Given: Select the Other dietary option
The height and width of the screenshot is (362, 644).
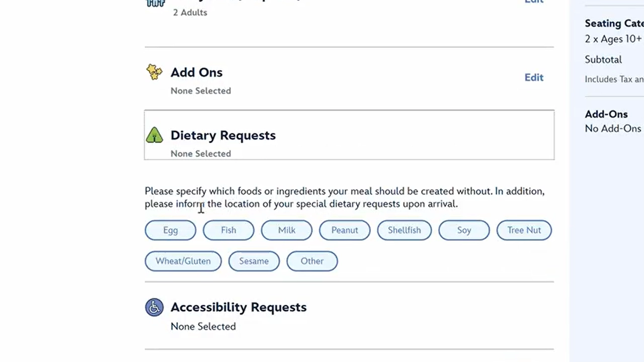Looking at the screenshot, I should (312, 261).
